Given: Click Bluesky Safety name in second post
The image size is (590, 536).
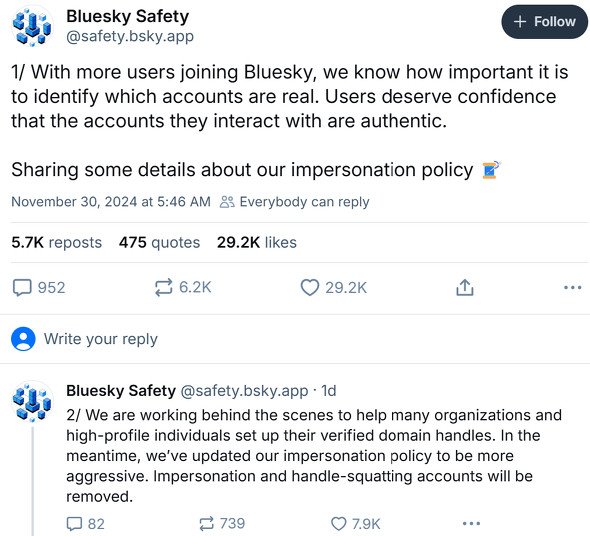Looking at the screenshot, I should click(121, 390).
